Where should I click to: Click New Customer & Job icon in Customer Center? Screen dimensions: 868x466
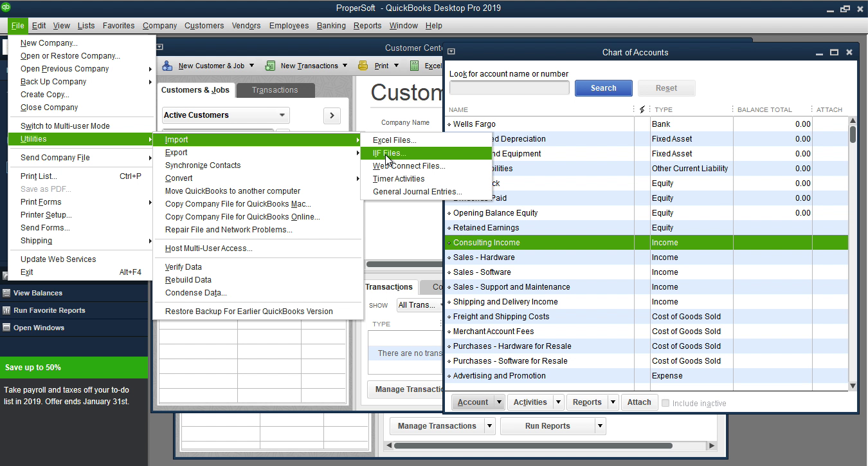tap(167, 66)
